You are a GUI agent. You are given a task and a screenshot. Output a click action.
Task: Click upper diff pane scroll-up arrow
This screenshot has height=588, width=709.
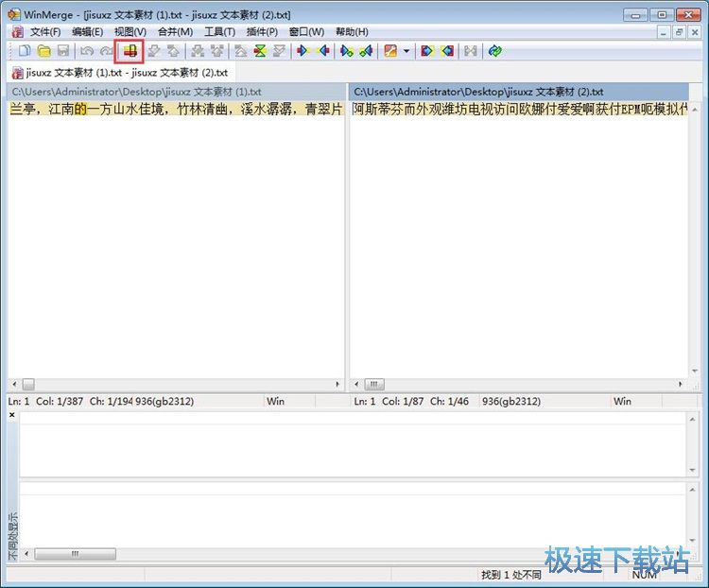pos(692,420)
